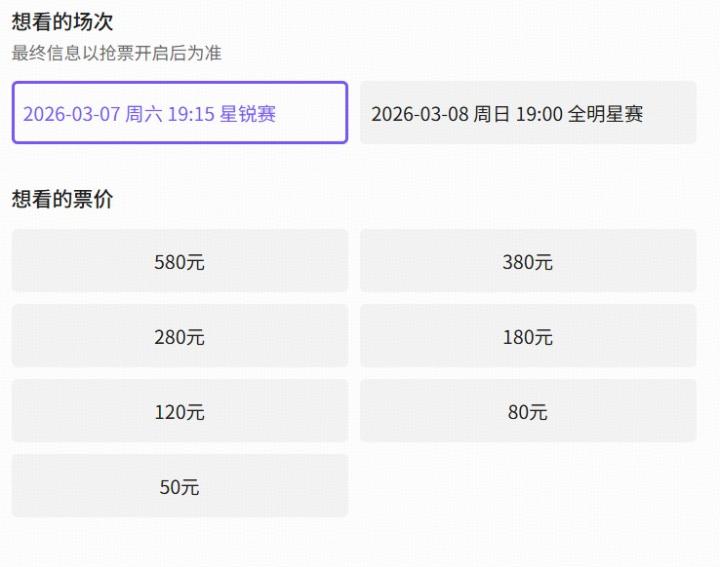
Task: Choose the 380元 ticket price
Action: point(528,261)
